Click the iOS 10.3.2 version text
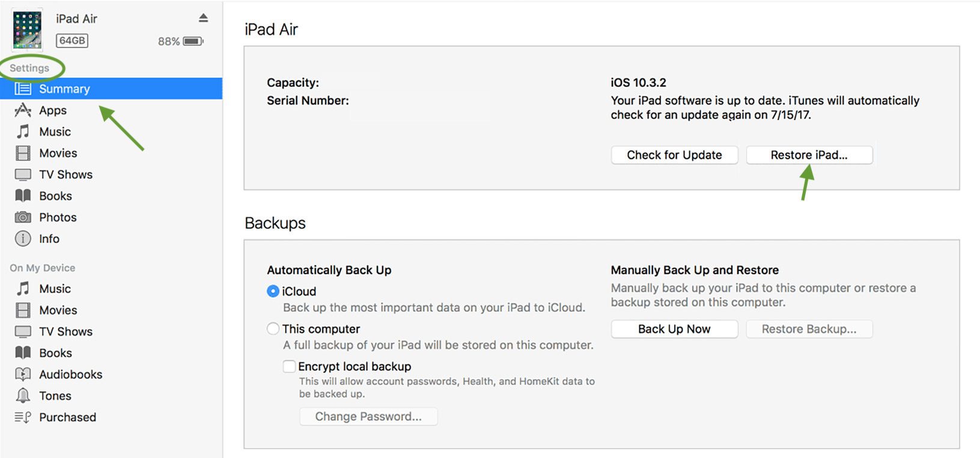The image size is (980, 458). click(638, 82)
